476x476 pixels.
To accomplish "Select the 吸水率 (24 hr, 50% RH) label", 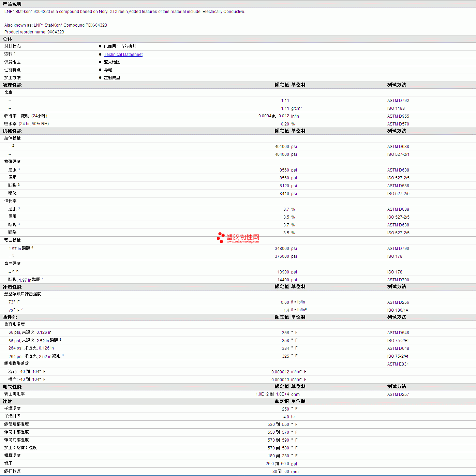I will tap(27, 124).
